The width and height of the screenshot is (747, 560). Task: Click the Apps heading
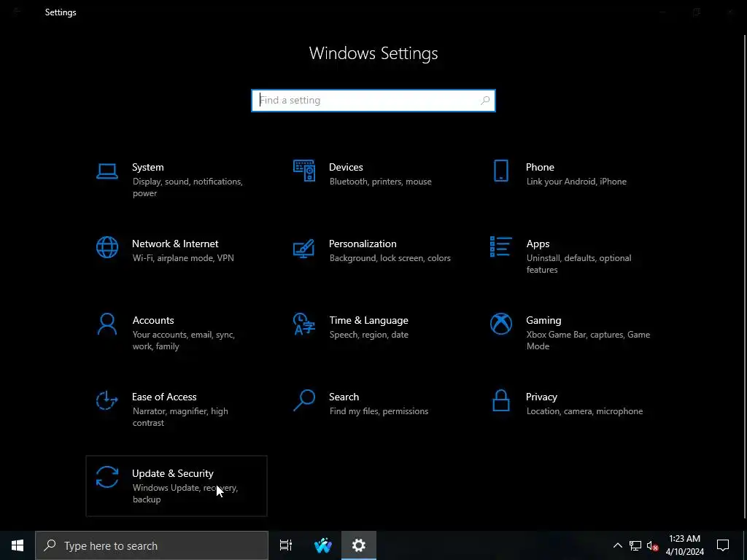pos(538,244)
